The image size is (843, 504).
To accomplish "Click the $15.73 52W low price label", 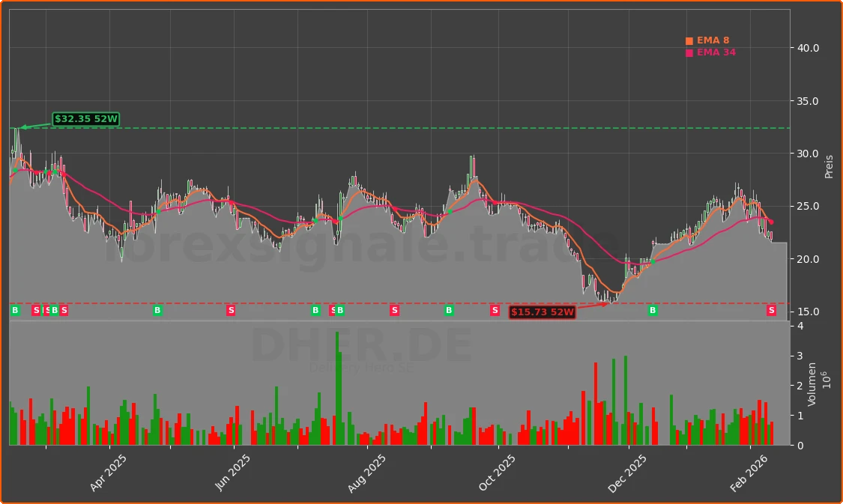I will (542, 312).
